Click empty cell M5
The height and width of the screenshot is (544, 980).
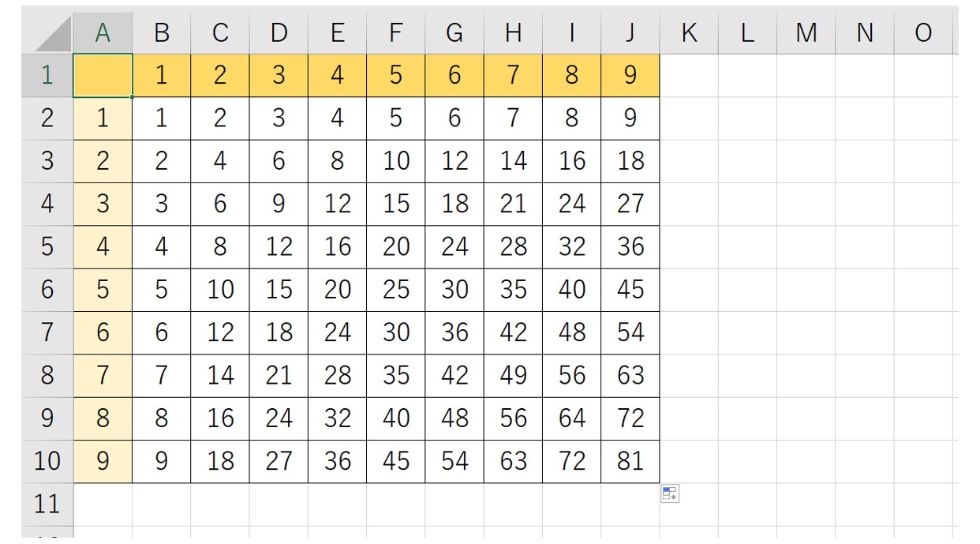pyautogui.click(x=806, y=247)
